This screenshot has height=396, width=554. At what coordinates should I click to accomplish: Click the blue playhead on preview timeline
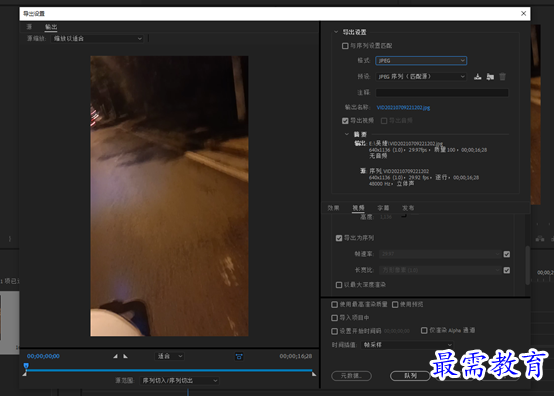click(x=26, y=366)
